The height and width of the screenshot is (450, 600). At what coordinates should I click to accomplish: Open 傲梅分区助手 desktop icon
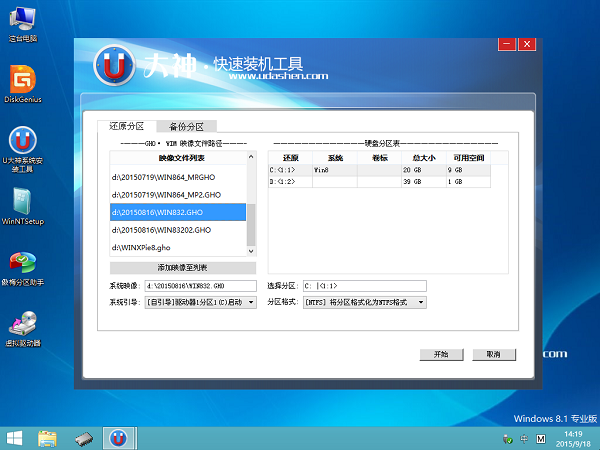[21, 264]
